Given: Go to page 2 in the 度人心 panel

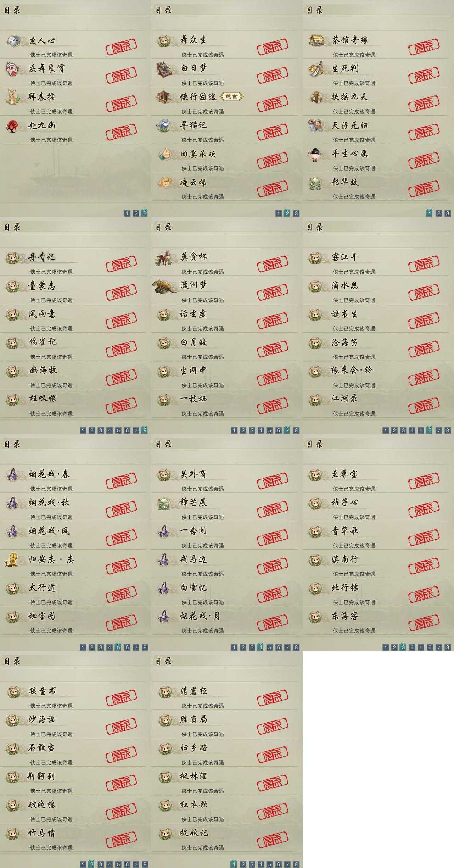Looking at the screenshot, I should (136, 213).
